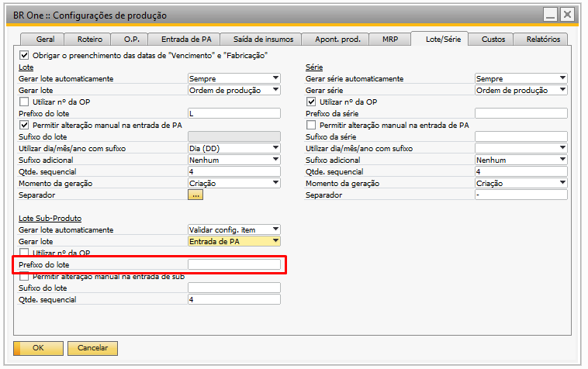
Task: Enable Utilizar nº da OP under Lote
Action: [24, 102]
